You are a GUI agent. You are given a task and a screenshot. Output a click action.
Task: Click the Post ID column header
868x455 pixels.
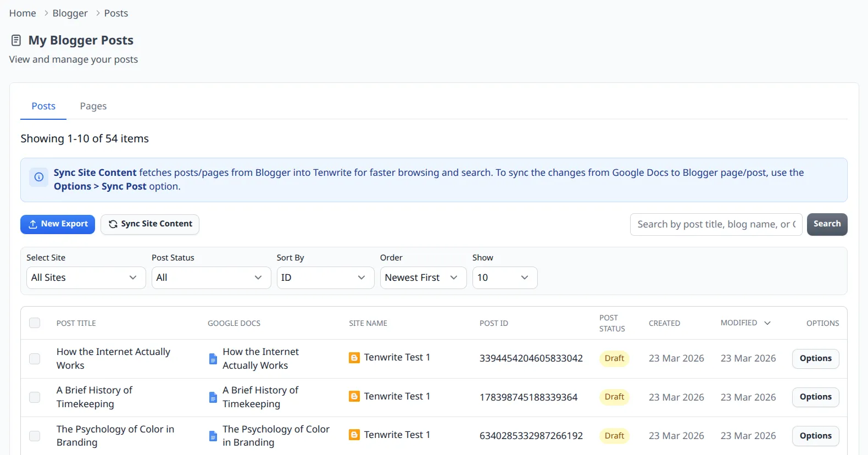pyautogui.click(x=494, y=323)
